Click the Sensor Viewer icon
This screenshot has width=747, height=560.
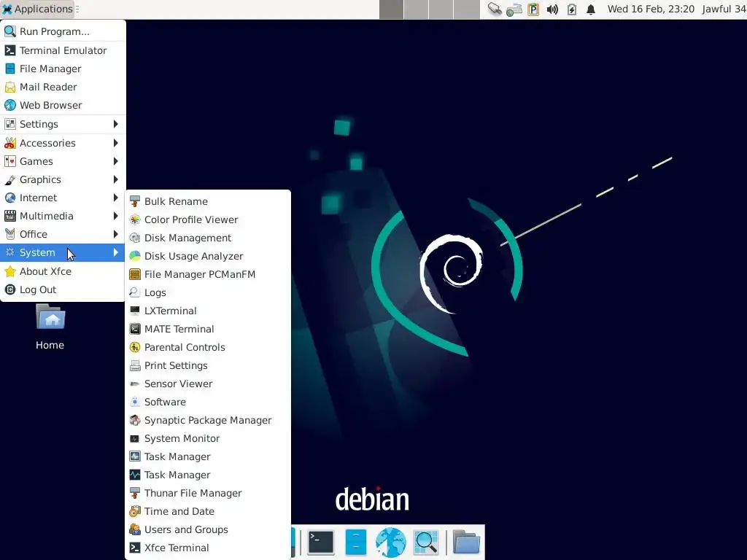(135, 384)
